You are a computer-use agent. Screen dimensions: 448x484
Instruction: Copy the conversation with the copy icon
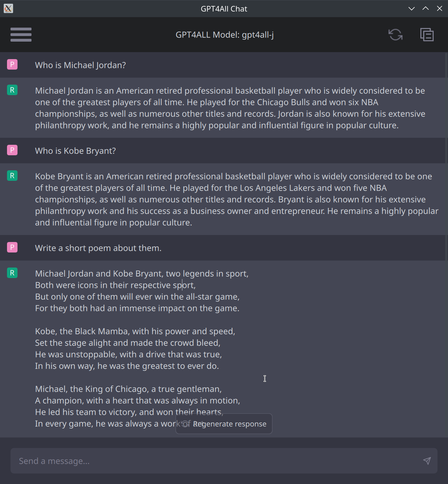point(427,35)
